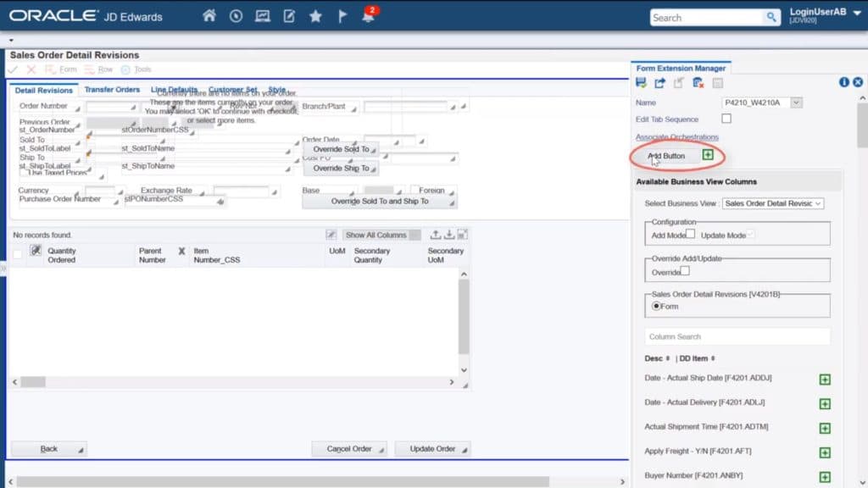868x488 pixels.
Task: Click the star favorites icon in the header
Action: [x=315, y=15]
